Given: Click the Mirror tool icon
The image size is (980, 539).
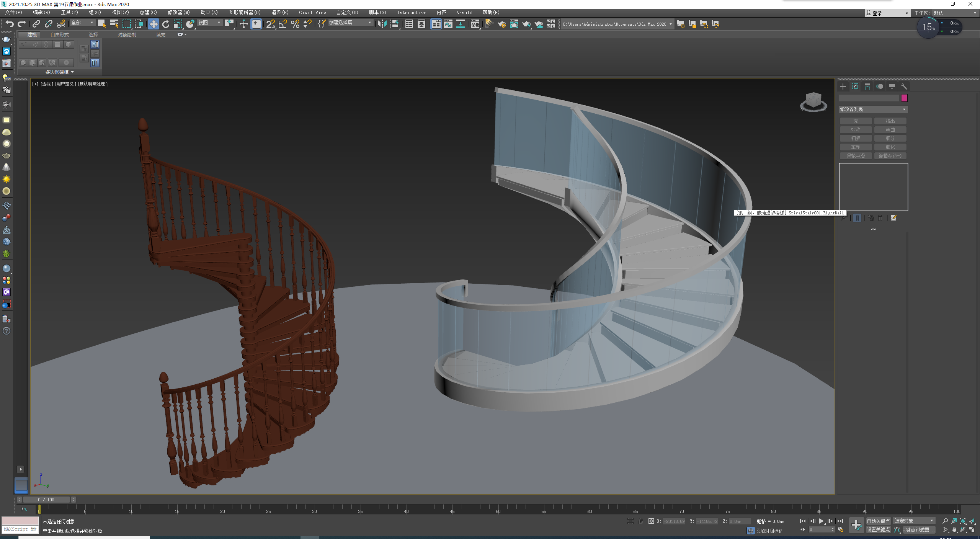Looking at the screenshot, I should point(382,24).
